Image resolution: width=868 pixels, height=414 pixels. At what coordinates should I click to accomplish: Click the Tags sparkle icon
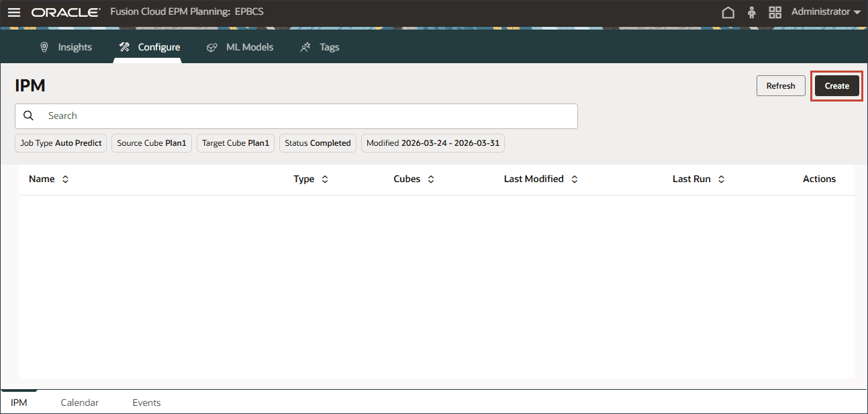(x=305, y=47)
